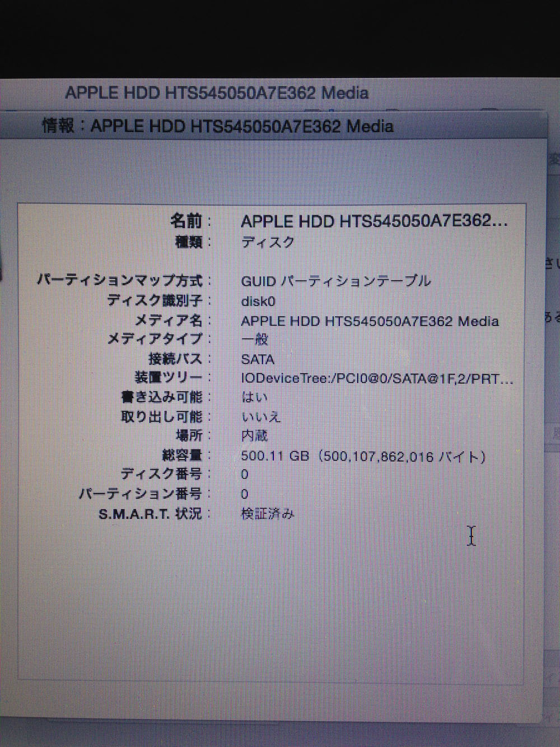The width and height of the screenshot is (560, 747).
Task: Select the GUID パーティションテーブル value
Action: (336, 281)
